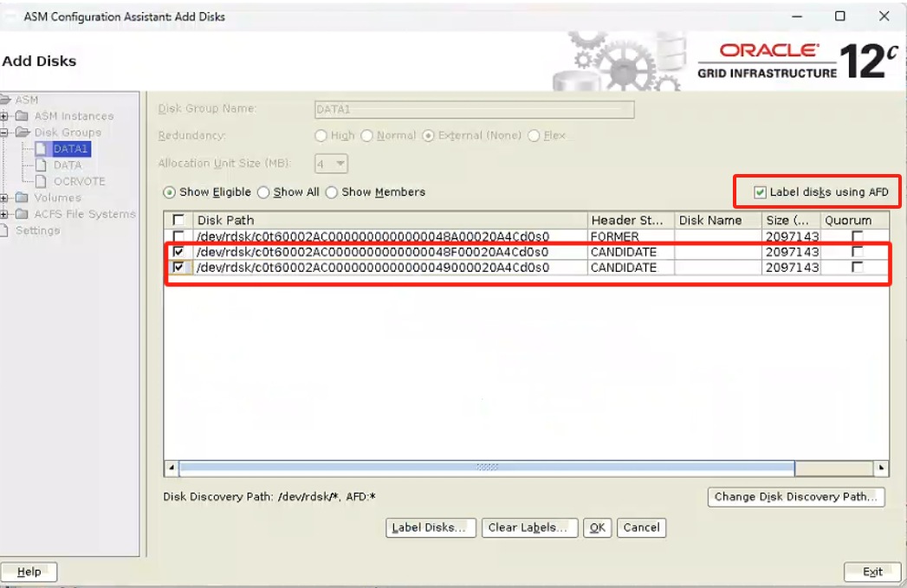Click the Disk Groups open folder icon
Screen dimensions: 907x588
23,132
